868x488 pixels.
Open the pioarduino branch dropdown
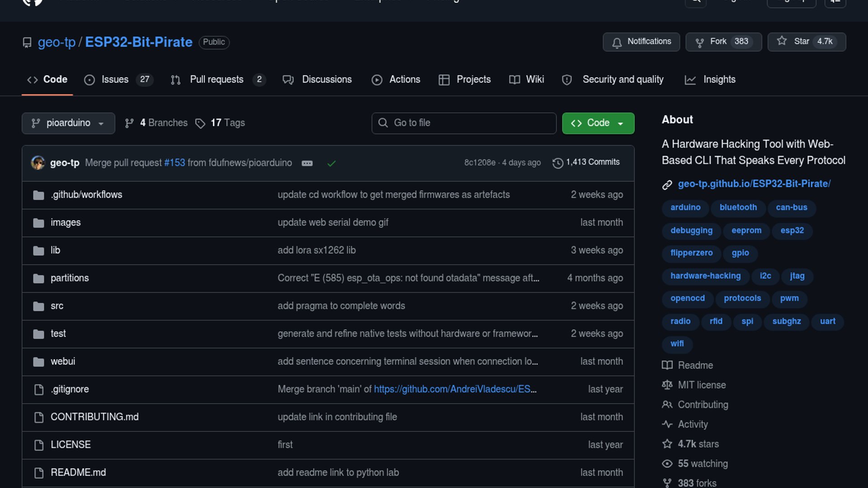68,123
